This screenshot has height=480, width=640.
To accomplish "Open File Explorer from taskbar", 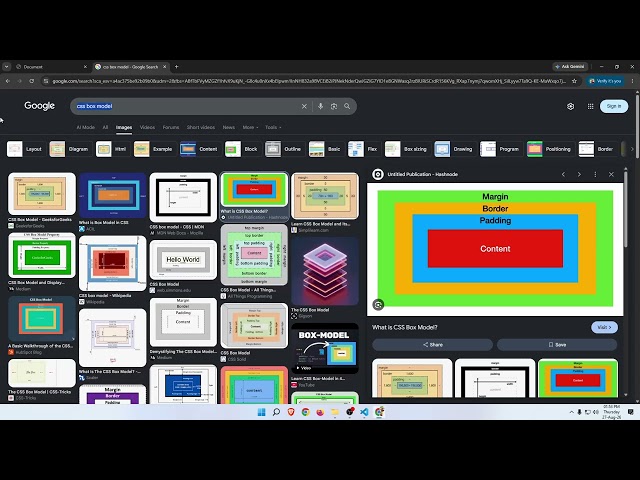I will [x=335, y=412].
